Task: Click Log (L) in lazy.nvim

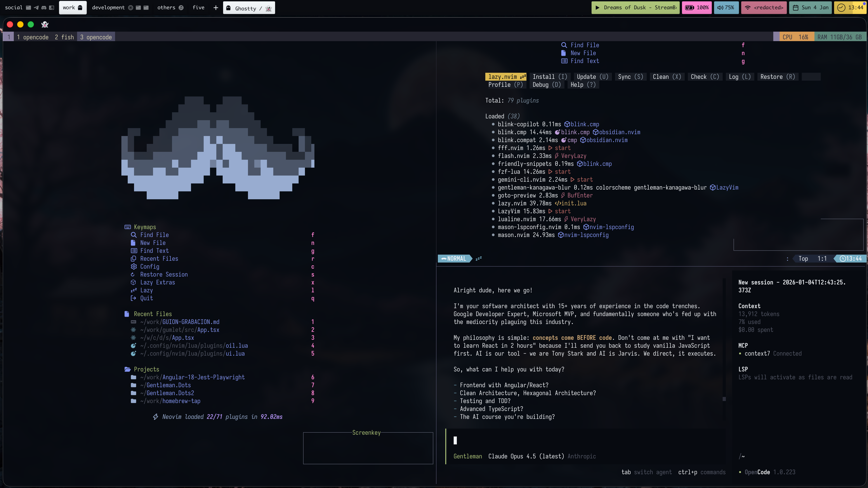Action: coord(740,77)
